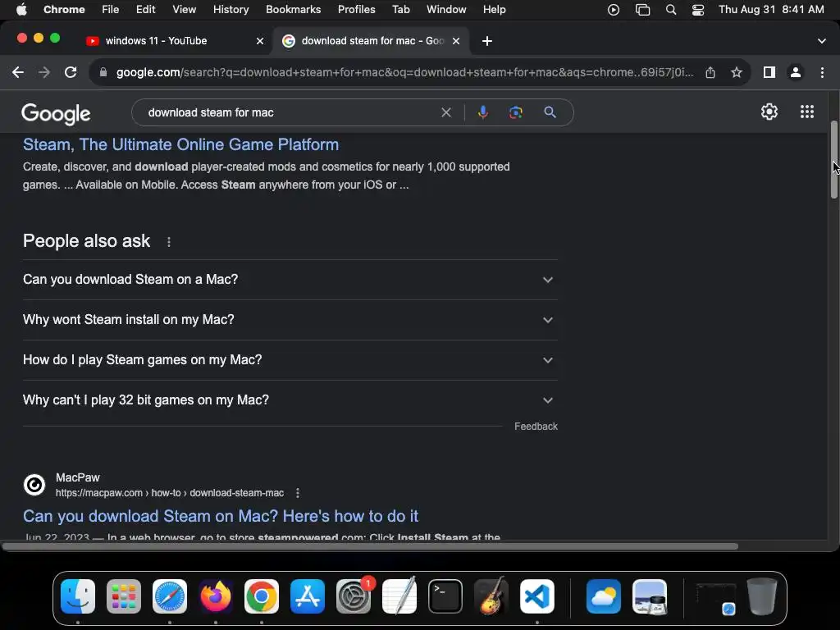Screen dimensions: 840x630
Task: Open Google apps grid
Action: [807, 112]
